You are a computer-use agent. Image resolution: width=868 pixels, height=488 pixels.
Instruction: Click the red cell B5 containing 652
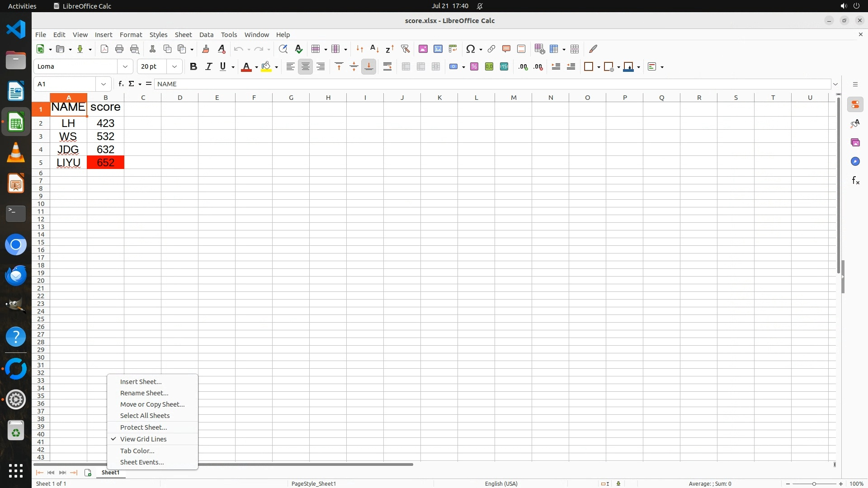[x=105, y=163]
